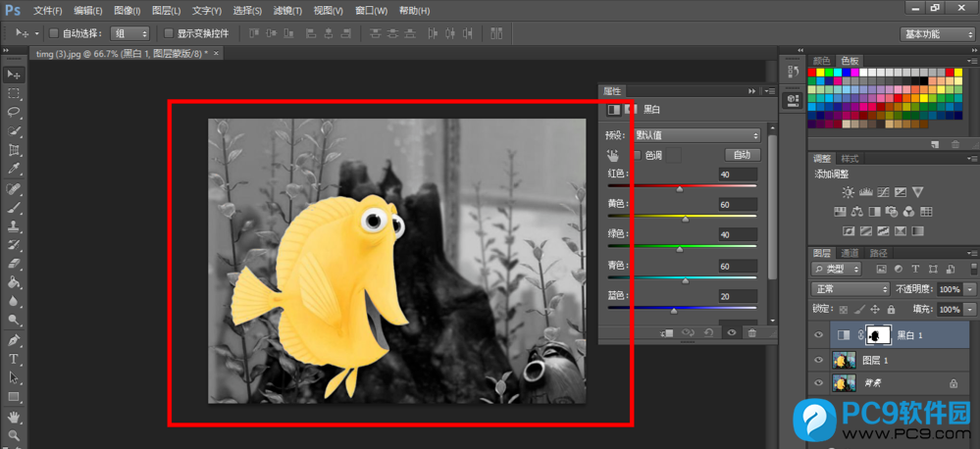This screenshot has height=449, width=980.
Task: Click the 红色 slider handle
Action: 680,189
